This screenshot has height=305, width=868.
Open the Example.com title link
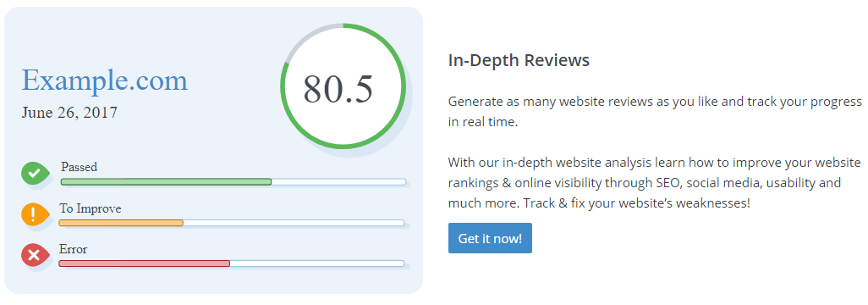(x=105, y=80)
